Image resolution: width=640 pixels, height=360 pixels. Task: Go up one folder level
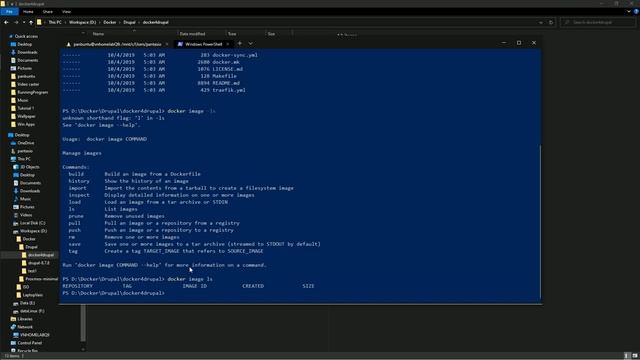[x=31, y=22]
